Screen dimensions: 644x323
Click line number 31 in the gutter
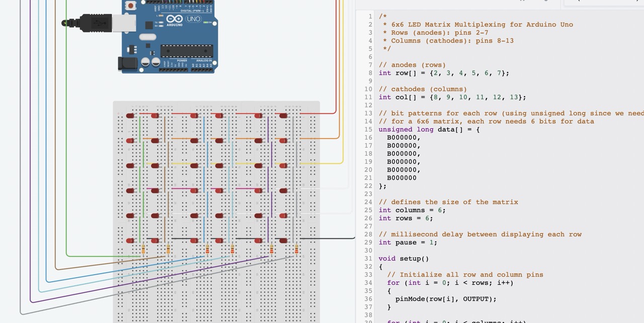[368, 258]
